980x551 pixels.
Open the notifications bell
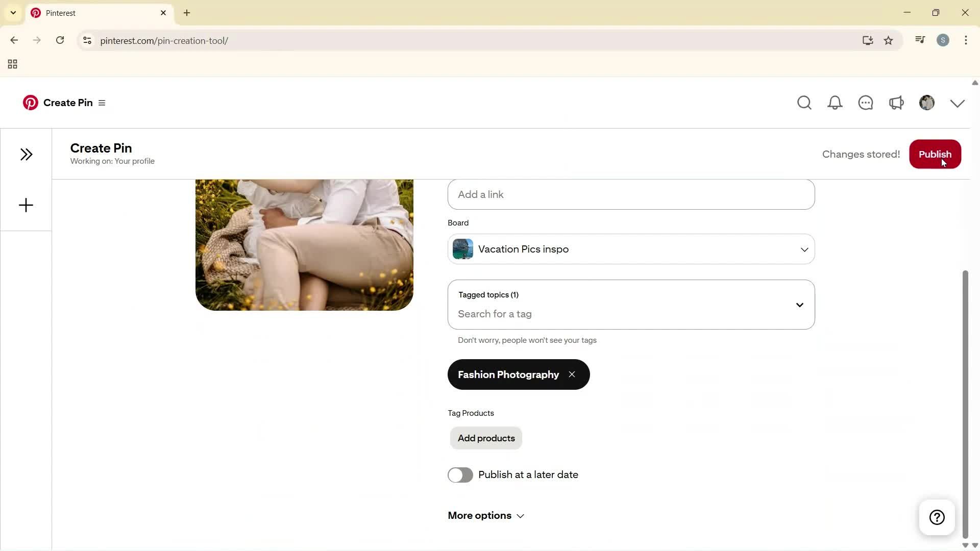click(x=835, y=103)
